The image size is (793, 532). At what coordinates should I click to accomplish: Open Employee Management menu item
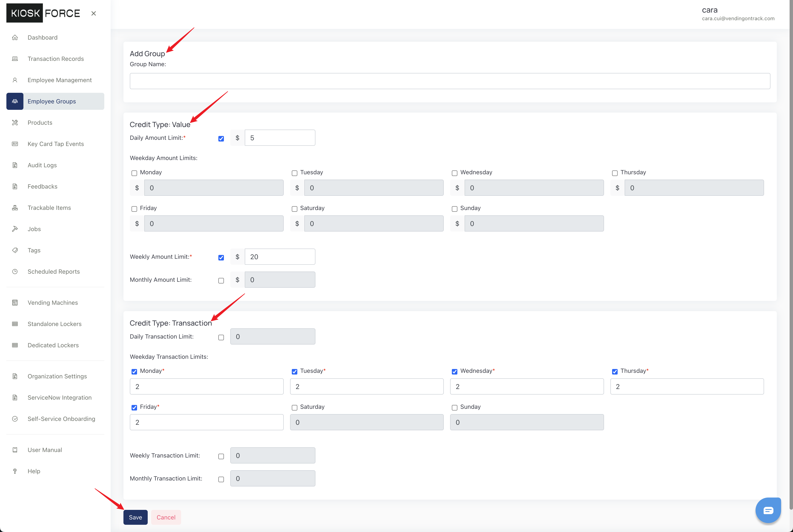click(x=55, y=80)
